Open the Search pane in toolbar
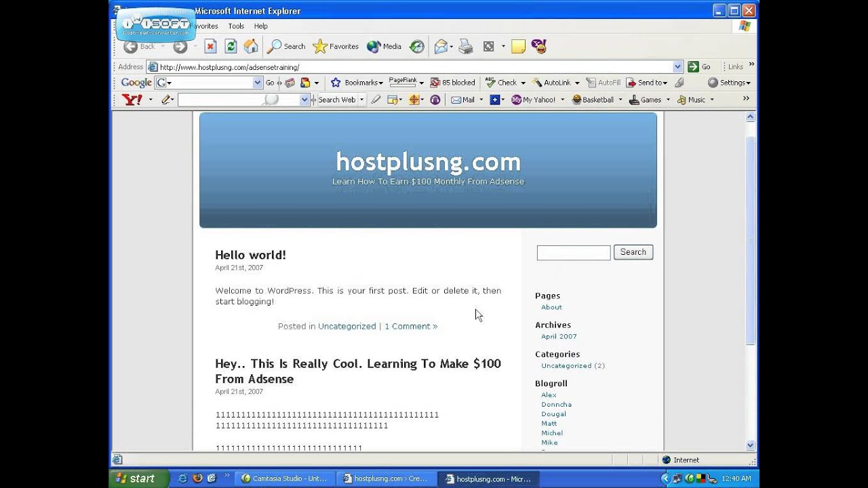 [286, 46]
